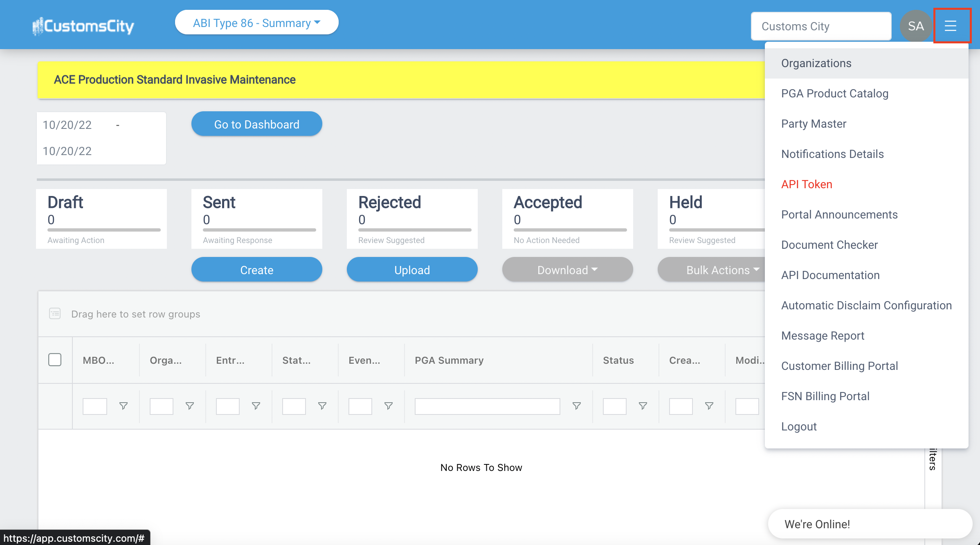Expand the Bulk Actions dropdown
This screenshot has height=545, width=980.
[712, 270]
